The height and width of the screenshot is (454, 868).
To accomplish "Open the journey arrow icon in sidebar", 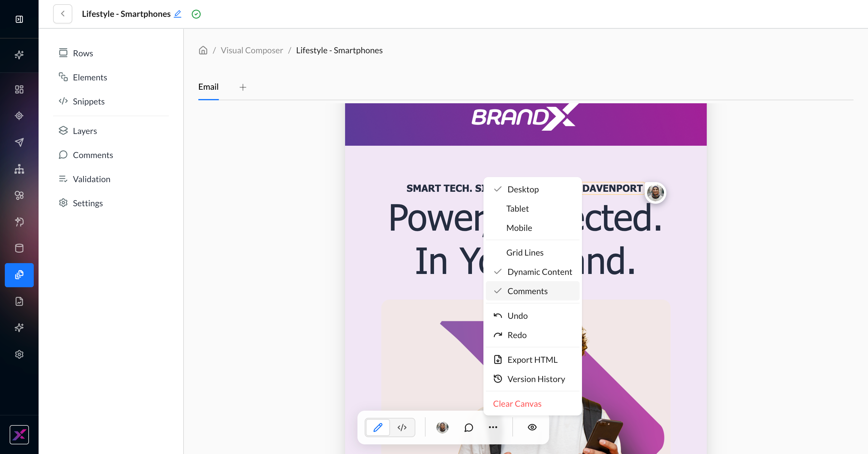I will (19, 222).
